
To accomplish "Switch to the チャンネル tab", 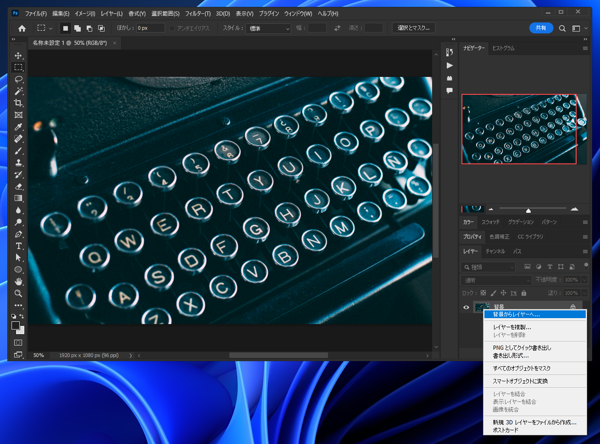I will [495, 251].
